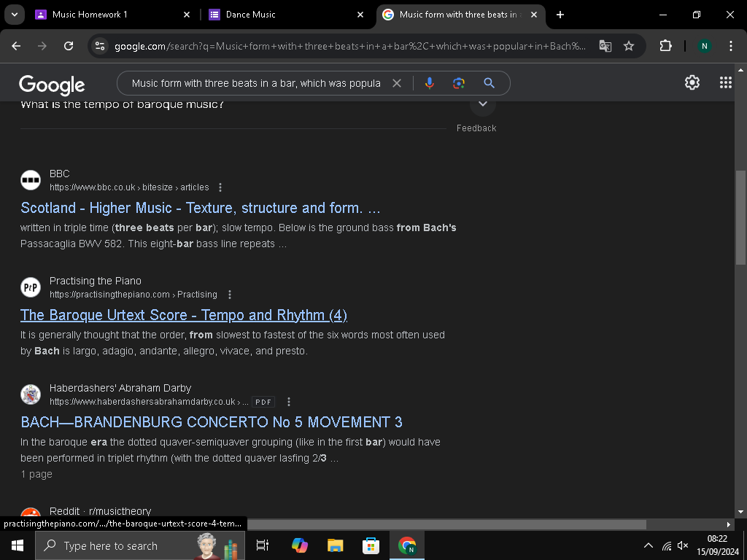Open Windows Start menu
The width and height of the screenshot is (747, 560).
pos(18,545)
